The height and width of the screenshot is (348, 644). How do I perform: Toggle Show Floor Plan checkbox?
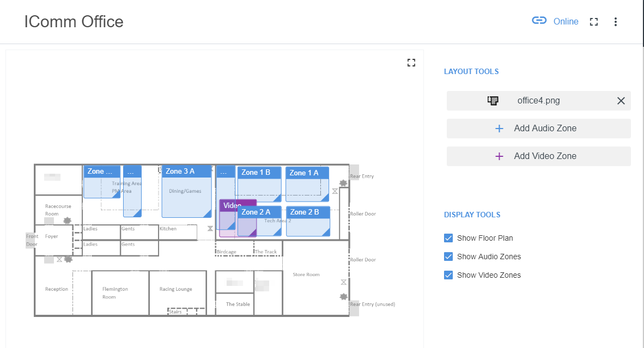tap(448, 238)
